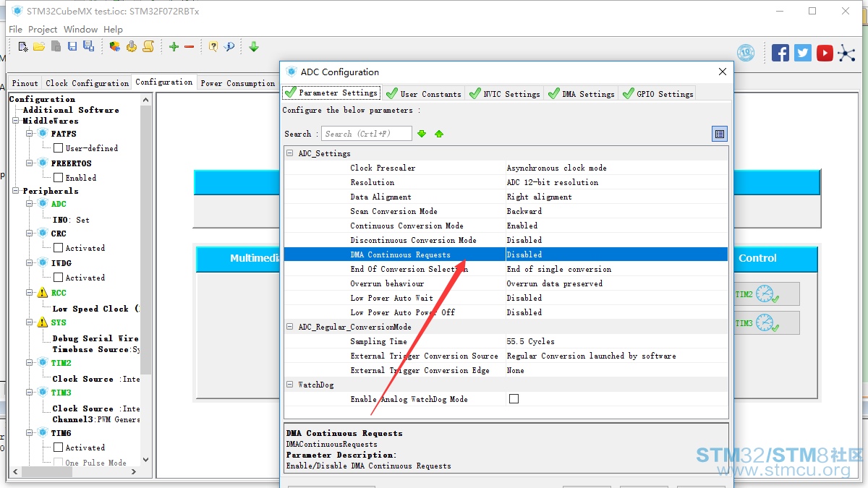Open the DMA Continuous Requests value Disabled

(x=616, y=254)
